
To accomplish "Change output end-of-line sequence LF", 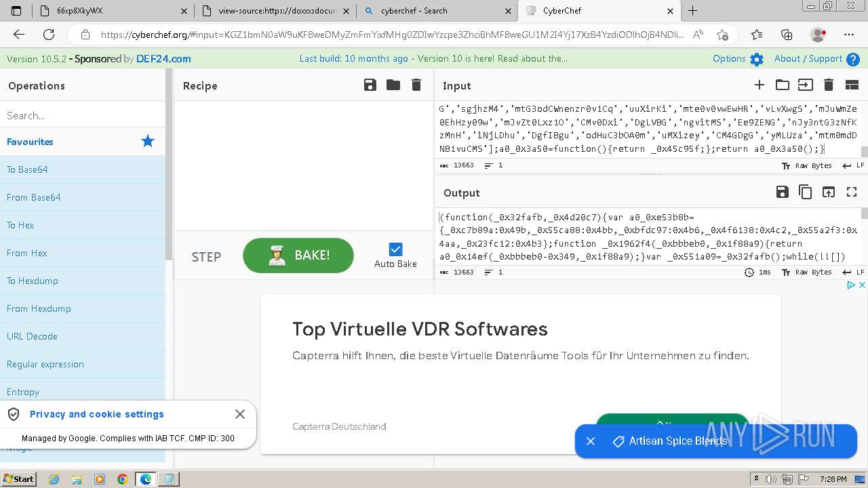I will (853, 272).
